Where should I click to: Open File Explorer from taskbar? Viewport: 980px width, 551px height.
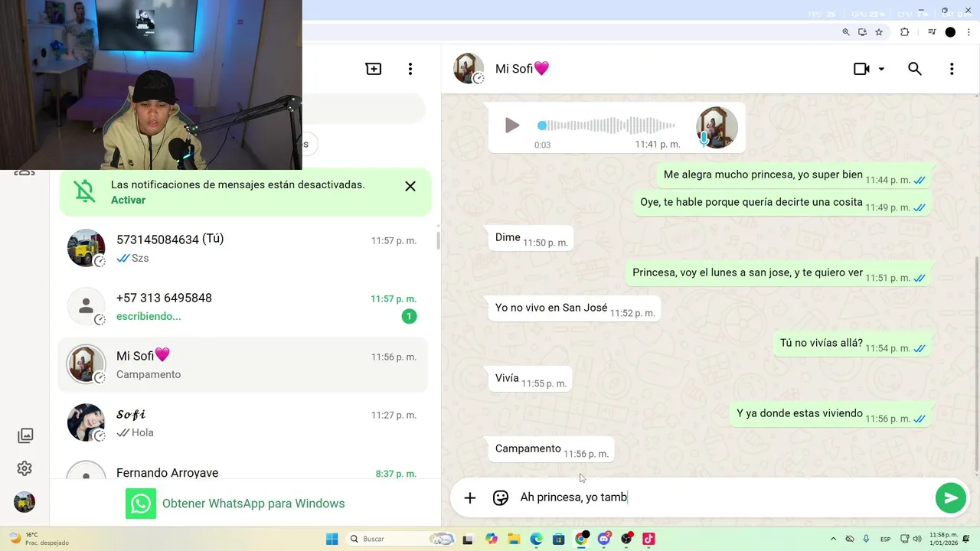coord(514,539)
